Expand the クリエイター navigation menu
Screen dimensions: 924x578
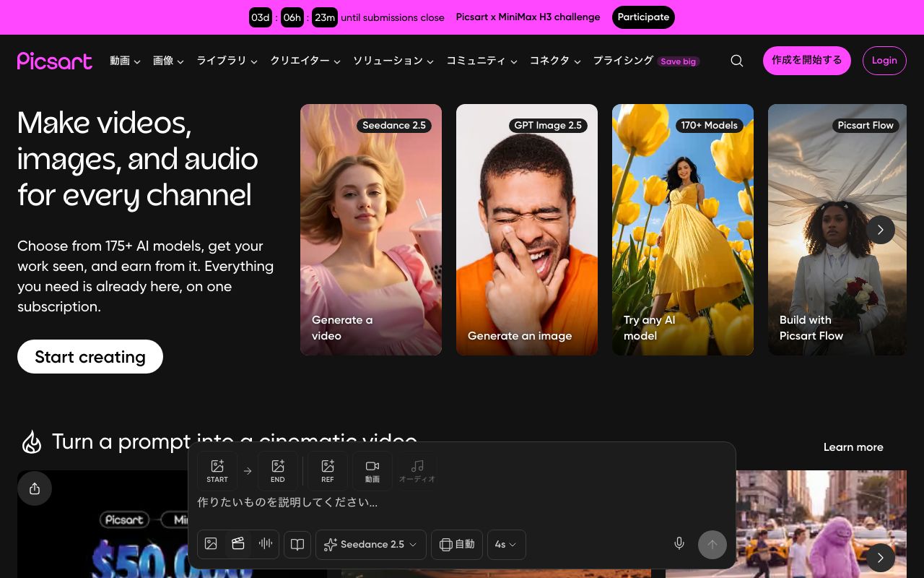point(305,61)
